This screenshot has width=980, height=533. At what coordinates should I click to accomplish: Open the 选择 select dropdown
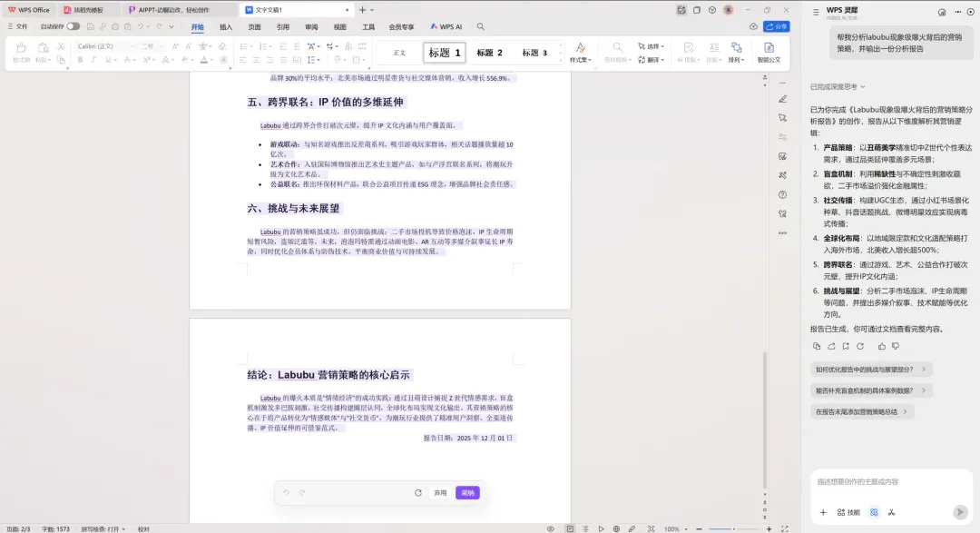click(651, 46)
